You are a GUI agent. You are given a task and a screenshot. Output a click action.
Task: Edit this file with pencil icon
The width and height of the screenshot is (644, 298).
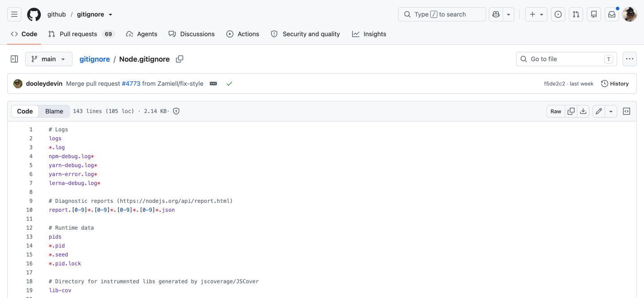(599, 111)
